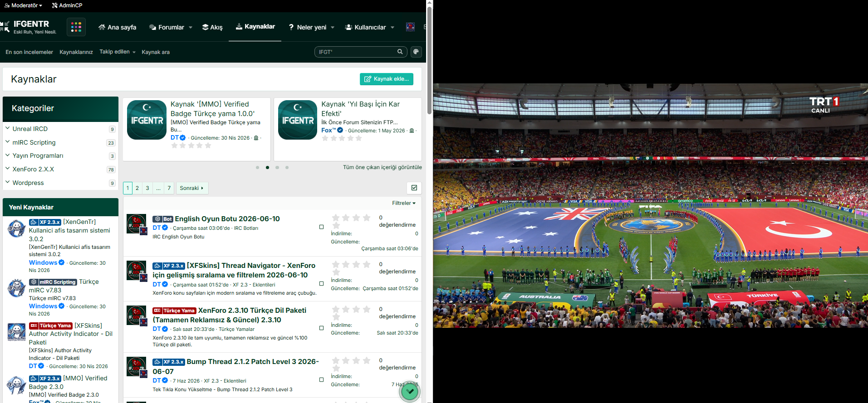This screenshot has width=868, height=403.
Task: Click the TRT 1 live match video
Action: pos(650,205)
